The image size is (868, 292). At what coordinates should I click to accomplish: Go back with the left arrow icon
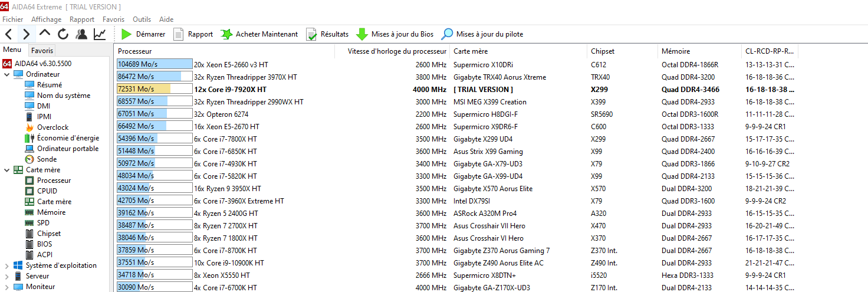pos(8,34)
